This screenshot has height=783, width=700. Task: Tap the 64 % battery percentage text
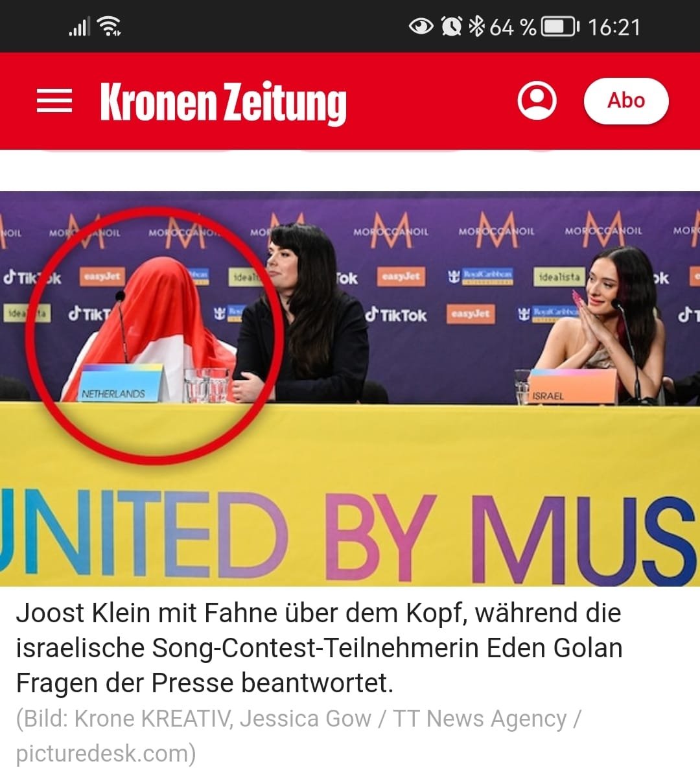[x=513, y=27]
